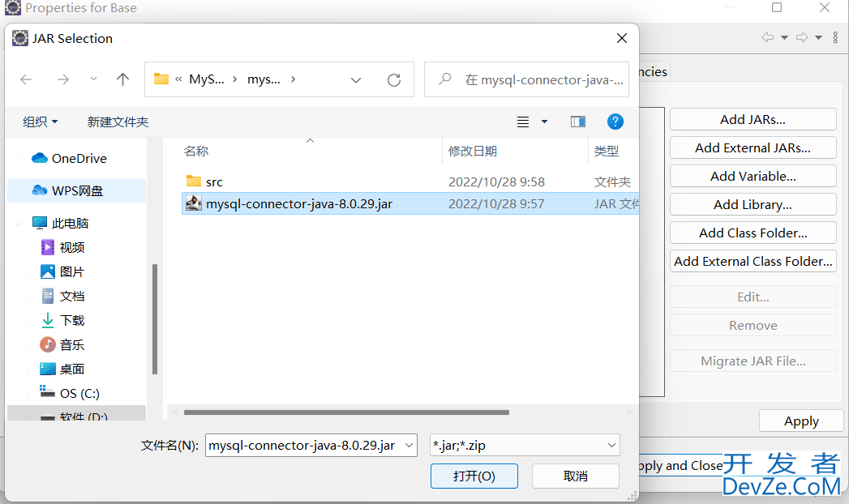Open the 组织 menu
This screenshot has width=849, height=504.
40,122
